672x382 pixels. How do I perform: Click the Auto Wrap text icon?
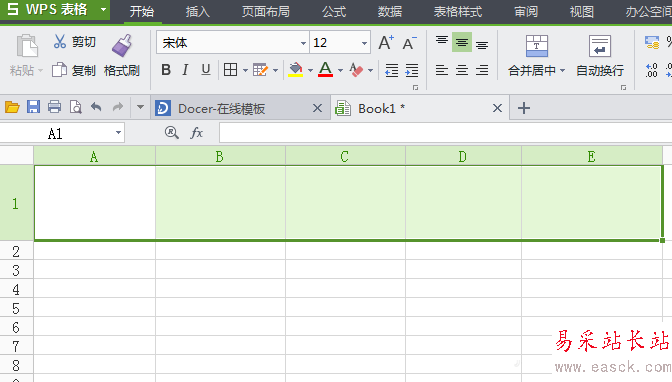click(x=600, y=46)
